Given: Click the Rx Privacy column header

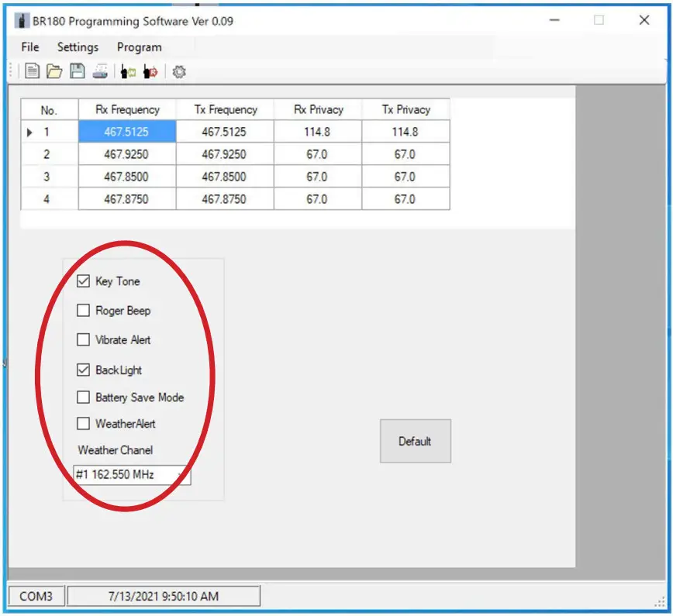Looking at the screenshot, I should point(318,109).
